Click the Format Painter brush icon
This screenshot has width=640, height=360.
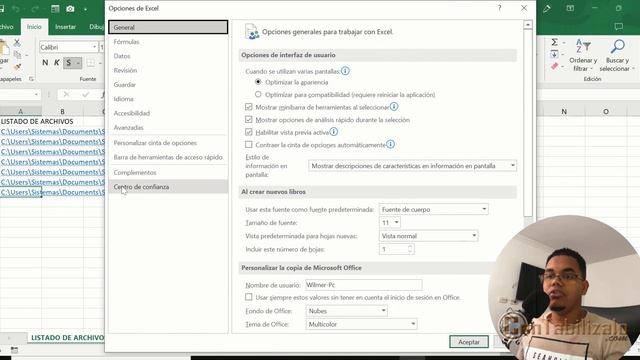click(x=17, y=67)
